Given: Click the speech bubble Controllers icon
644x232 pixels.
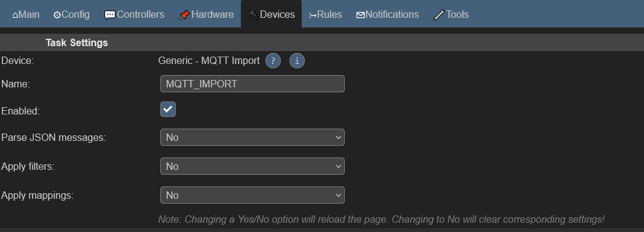Looking at the screenshot, I should click(x=109, y=15).
